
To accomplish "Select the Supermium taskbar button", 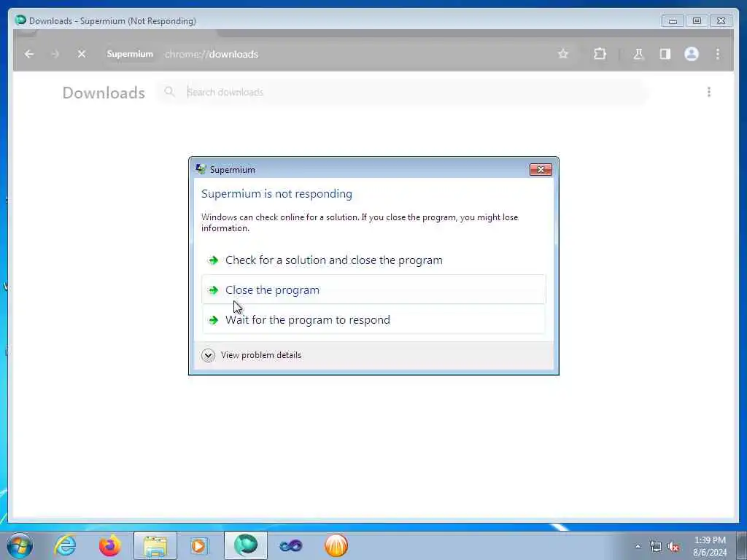I will 245,545.
